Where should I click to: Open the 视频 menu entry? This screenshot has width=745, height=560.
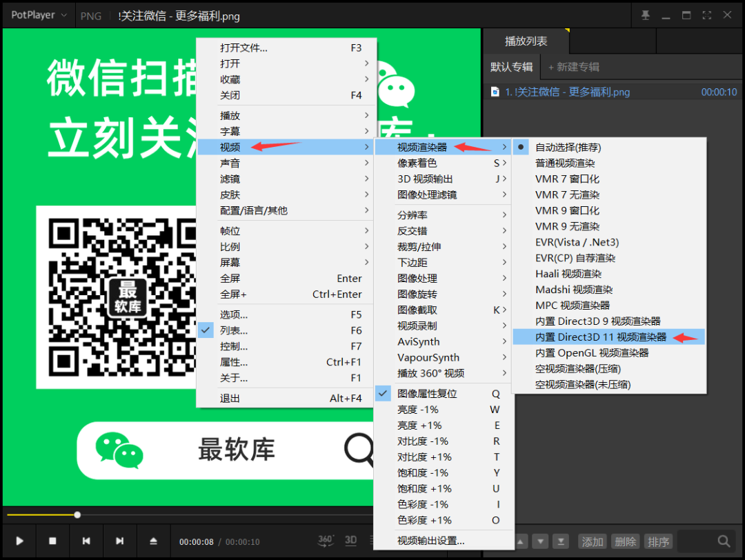click(286, 148)
